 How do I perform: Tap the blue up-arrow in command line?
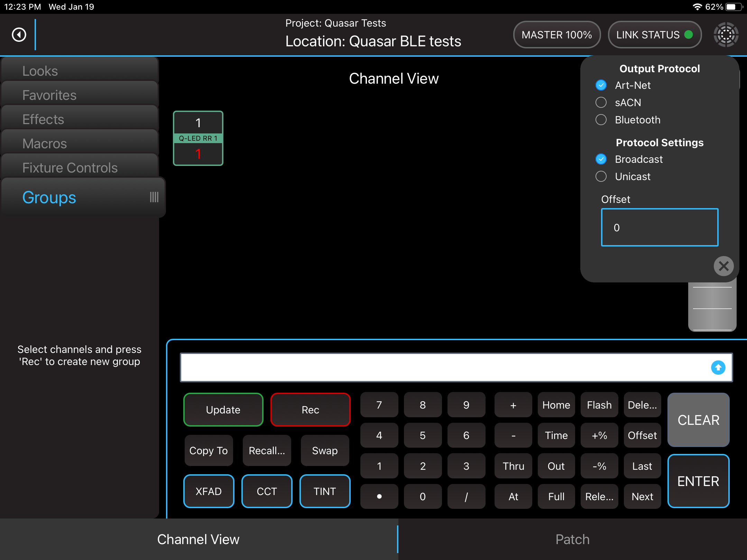tap(718, 367)
